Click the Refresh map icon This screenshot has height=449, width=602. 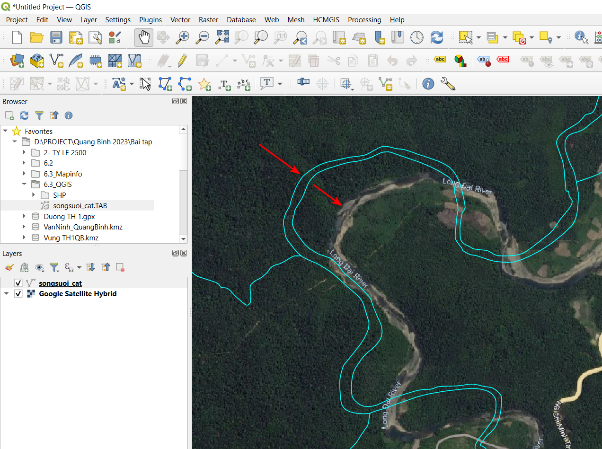click(x=437, y=38)
